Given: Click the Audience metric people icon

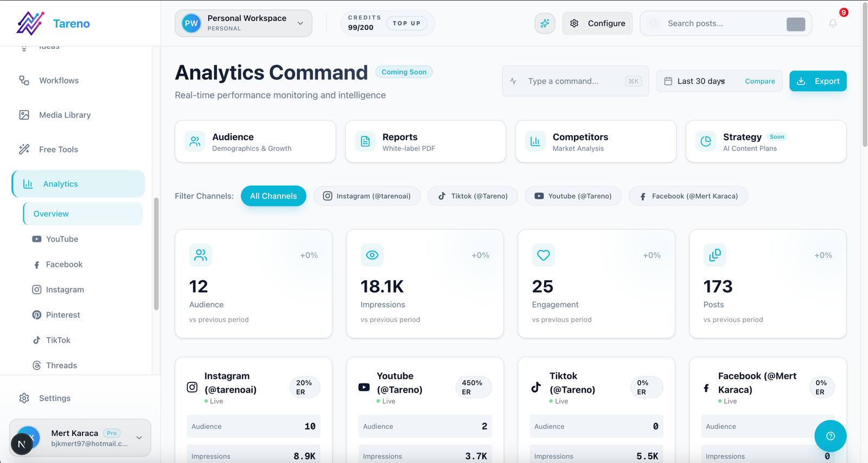Looking at the screenshot, I should coord(201,255).
